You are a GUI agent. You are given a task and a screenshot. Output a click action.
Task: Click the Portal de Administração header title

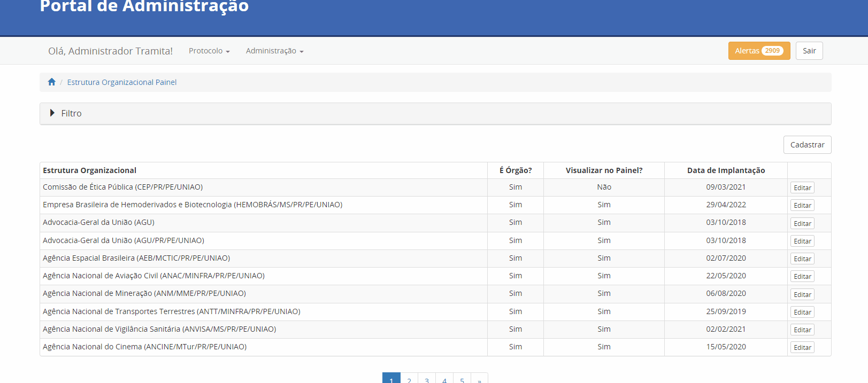coord(144,6)
